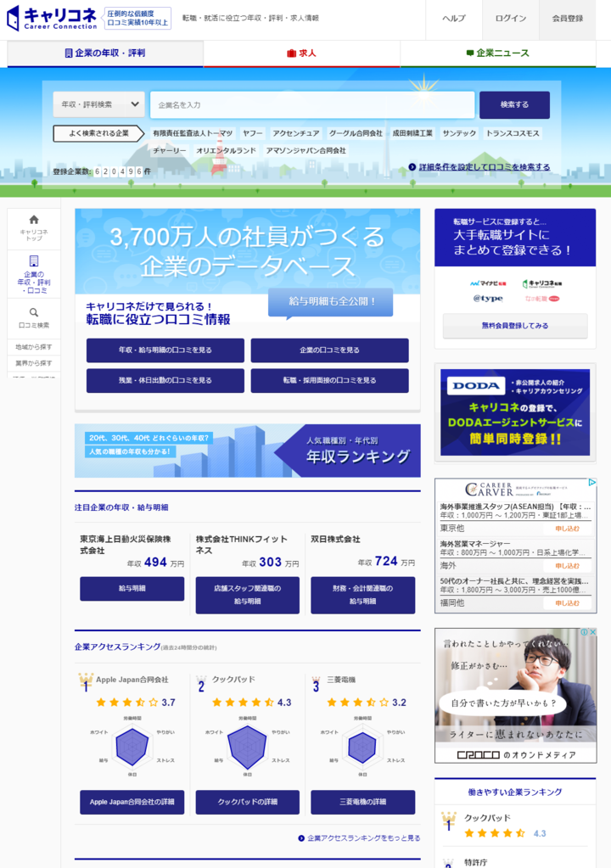
Task: Open the ログイン page
Action: point(510,19)
